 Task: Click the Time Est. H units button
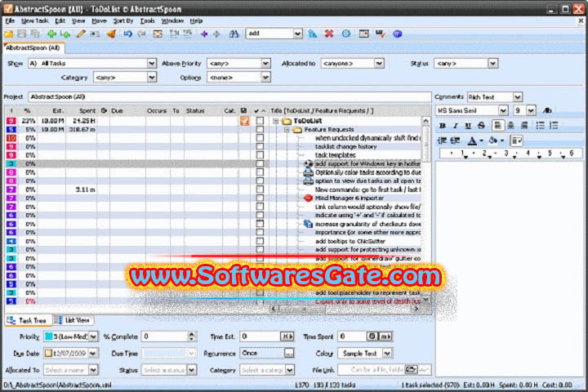point(287,336)
